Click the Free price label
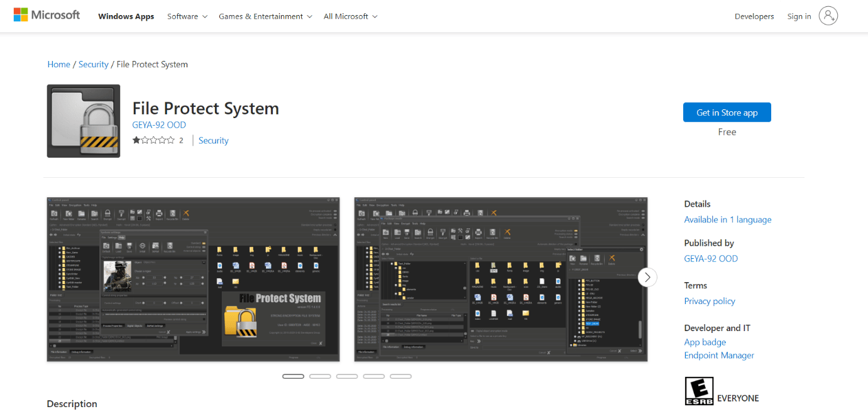The width and height of the screenshot is (868, 414). 727,132
